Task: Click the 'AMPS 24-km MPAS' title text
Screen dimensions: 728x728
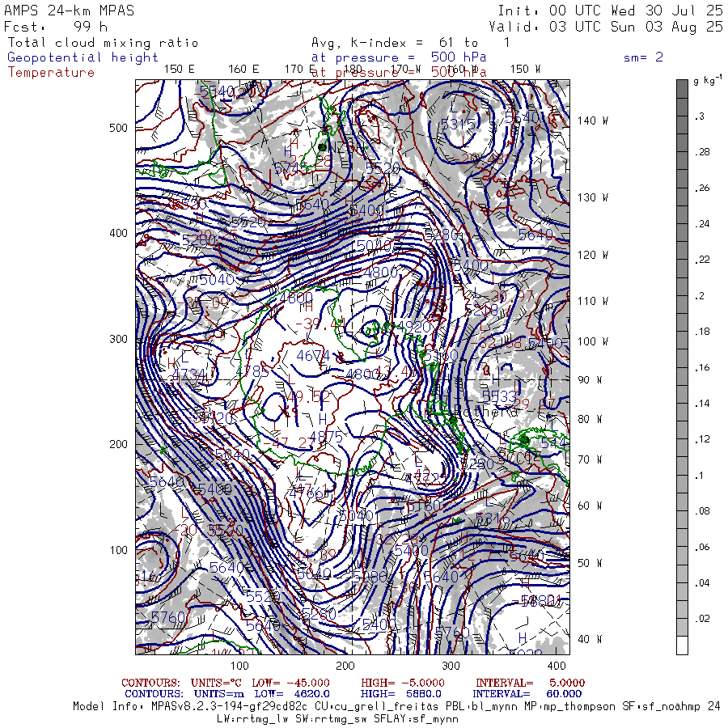Action: pos(70,11)
